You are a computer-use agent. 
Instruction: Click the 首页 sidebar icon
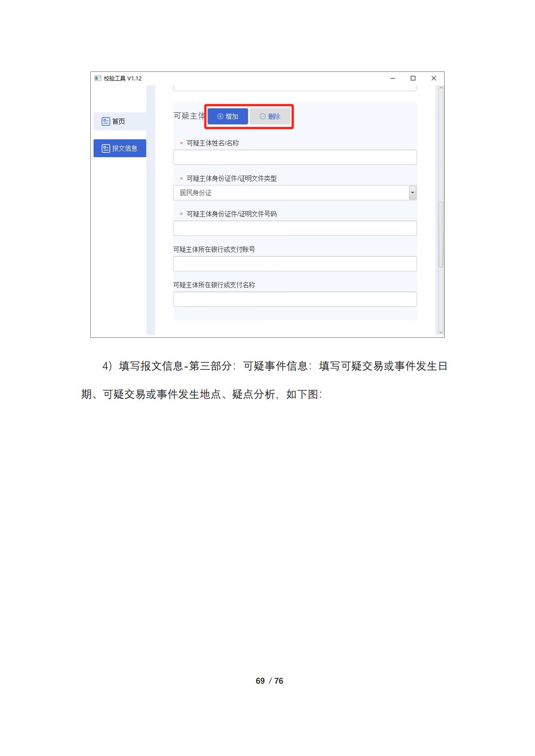pyautogui.click(x=106, y=121)
